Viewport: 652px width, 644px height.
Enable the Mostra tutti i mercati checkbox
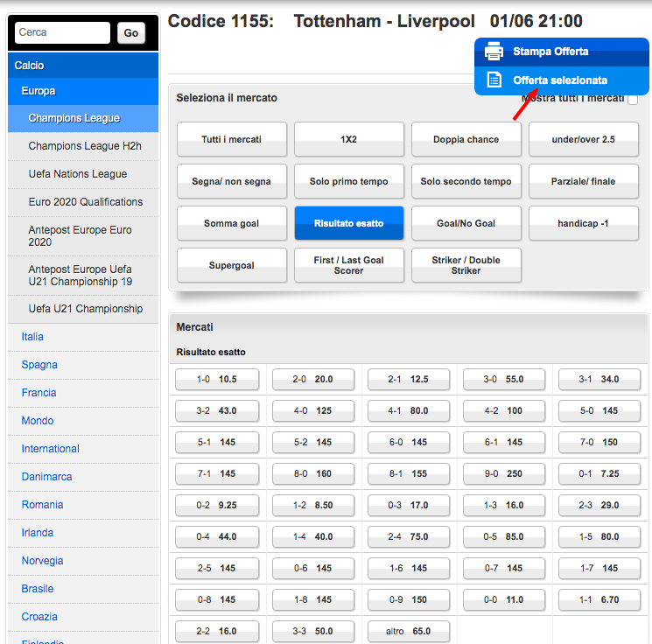click(633, 99)
